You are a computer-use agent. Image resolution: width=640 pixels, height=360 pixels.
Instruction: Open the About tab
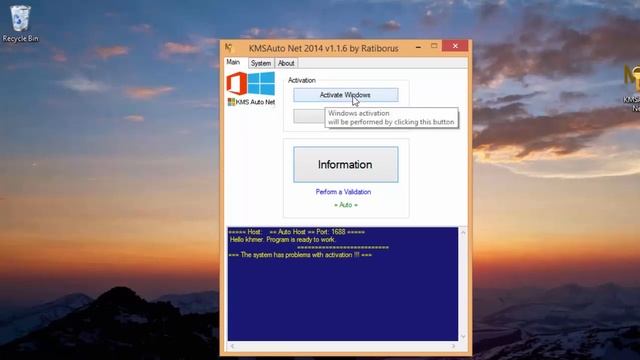pyautogui.click(x=286, y=63)
